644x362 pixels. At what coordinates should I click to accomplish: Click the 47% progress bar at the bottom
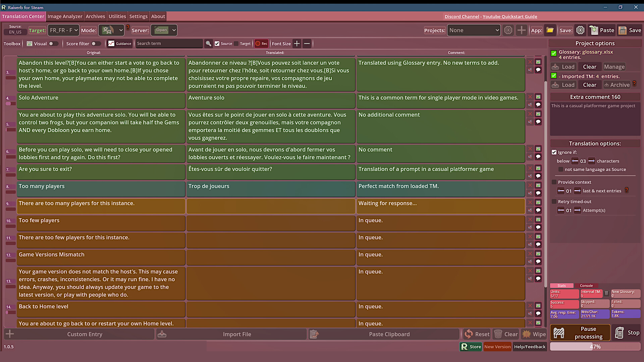(x=595, y=347)
